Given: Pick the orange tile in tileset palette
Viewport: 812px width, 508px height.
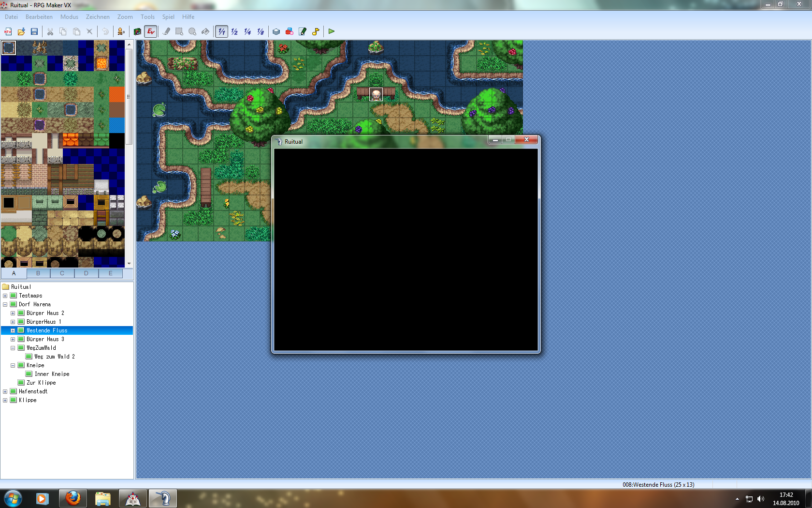Looking at the screenshot, I should tap(116, 94).
